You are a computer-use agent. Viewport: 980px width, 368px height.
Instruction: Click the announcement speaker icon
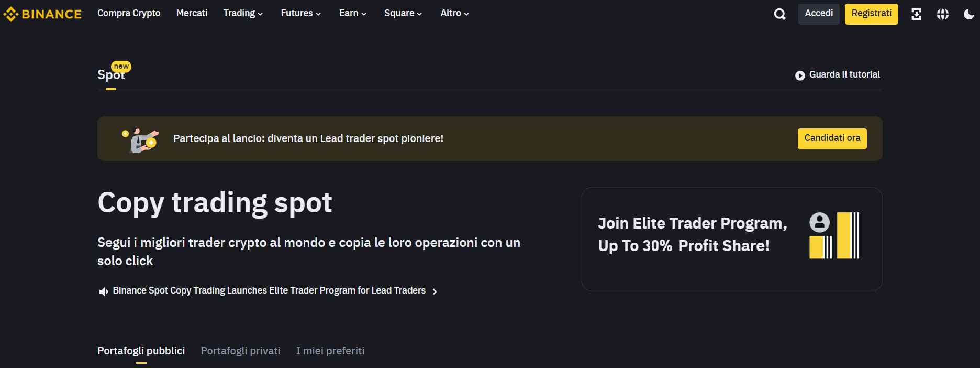(103, 291)
